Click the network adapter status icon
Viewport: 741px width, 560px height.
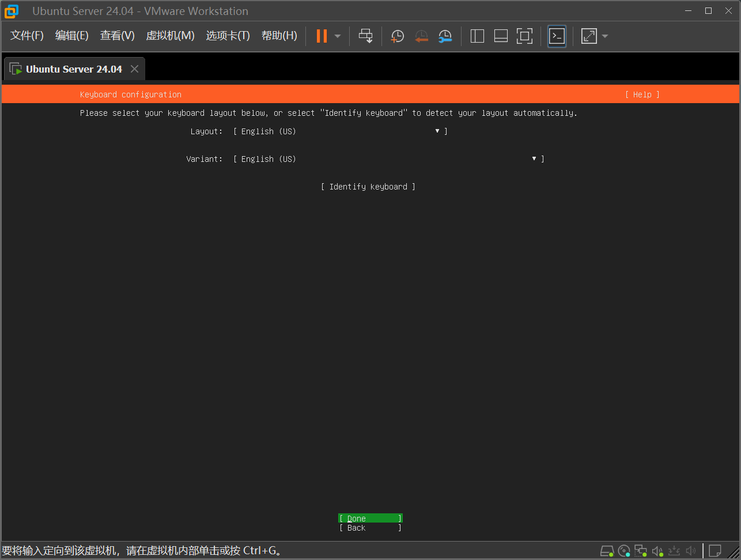(x=641, y=551)
